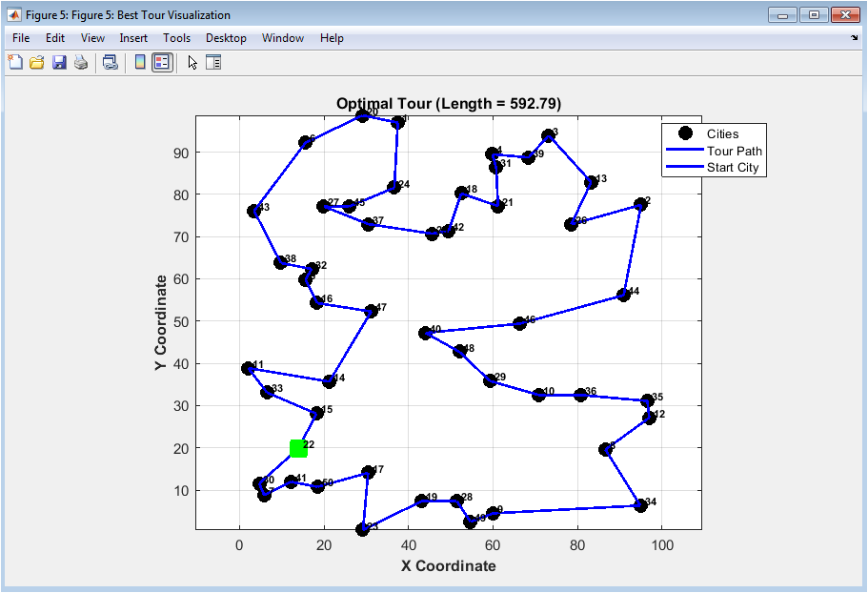Save the figure using the floppy icon
Image resolution: width=868 pixels, height=593 pixels.
pos(59,63)
